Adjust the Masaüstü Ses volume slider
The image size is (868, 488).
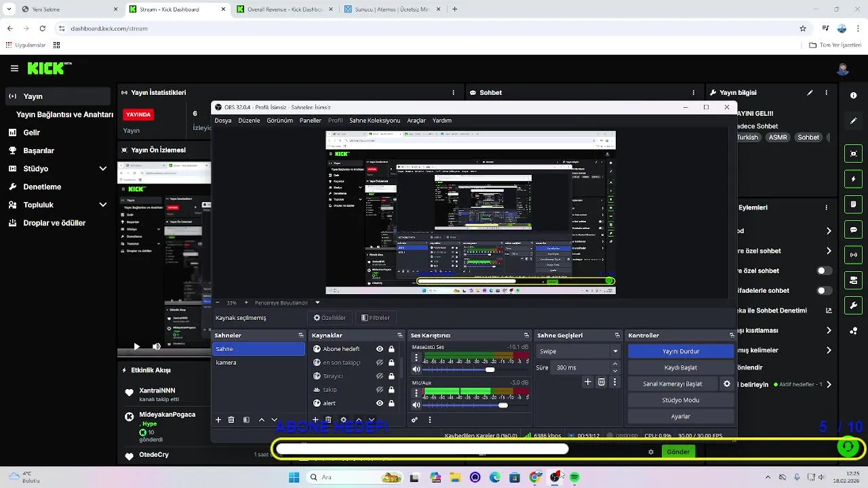click(490, 370)
